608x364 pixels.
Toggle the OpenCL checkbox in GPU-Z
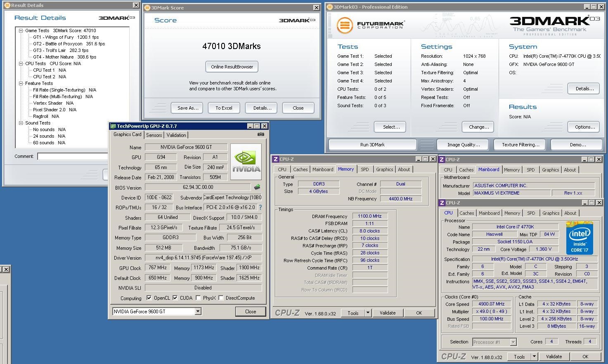tap(149, 298)
